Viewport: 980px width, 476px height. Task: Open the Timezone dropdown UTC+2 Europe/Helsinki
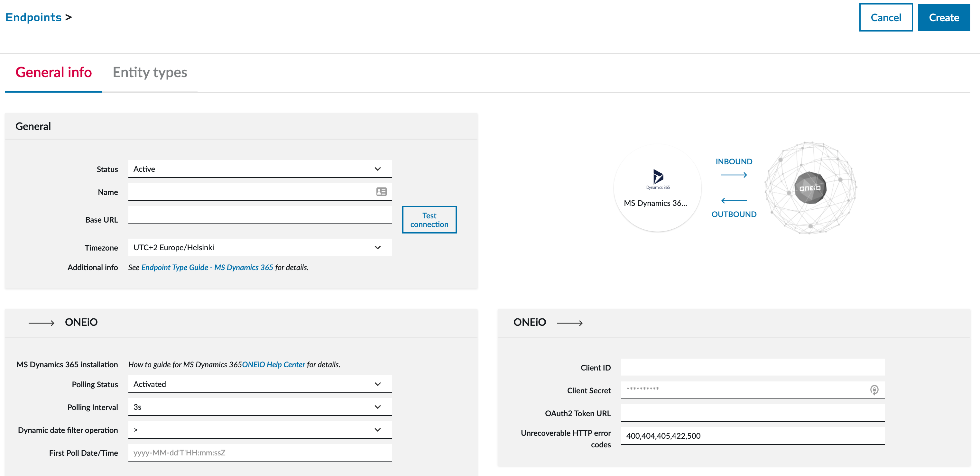coord(260,248)
